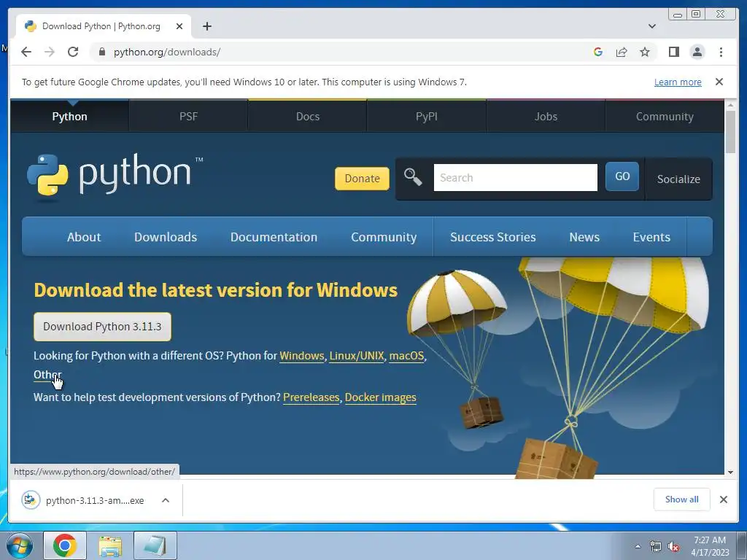This screenshot has width=747, height=560.
Task: Click Show all downloads
Action: 682,499
